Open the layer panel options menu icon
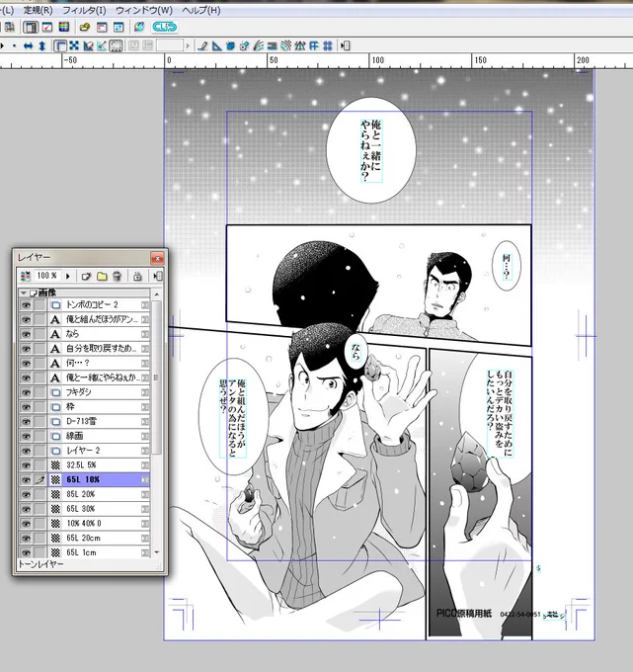Screen dimensions: 633x672 pyautogui.click(x=158, y=276)
